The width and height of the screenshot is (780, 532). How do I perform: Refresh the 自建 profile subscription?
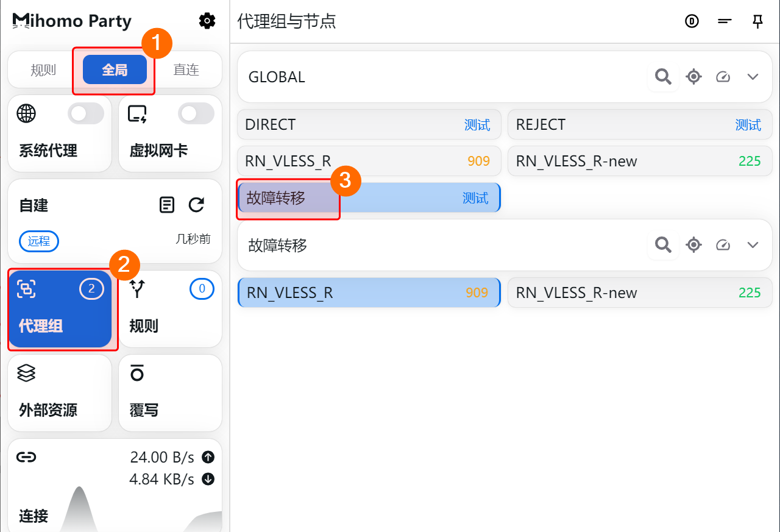(x=196, y=205)
